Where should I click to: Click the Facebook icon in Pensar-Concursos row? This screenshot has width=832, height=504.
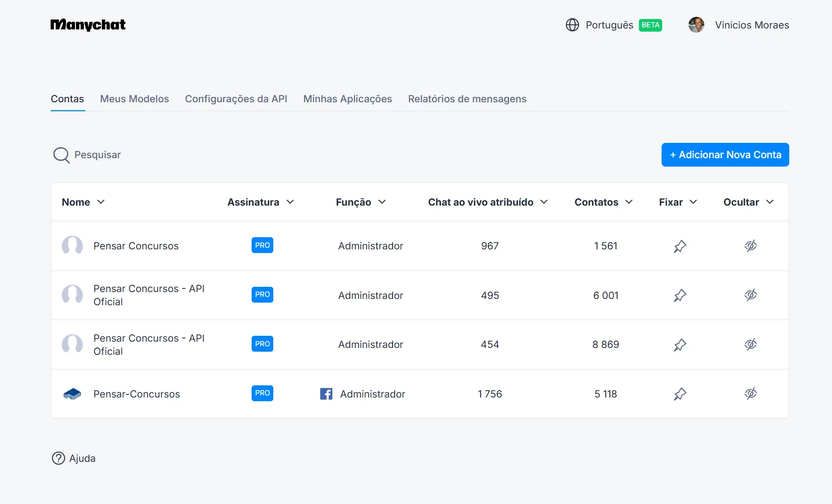(326, 394)
